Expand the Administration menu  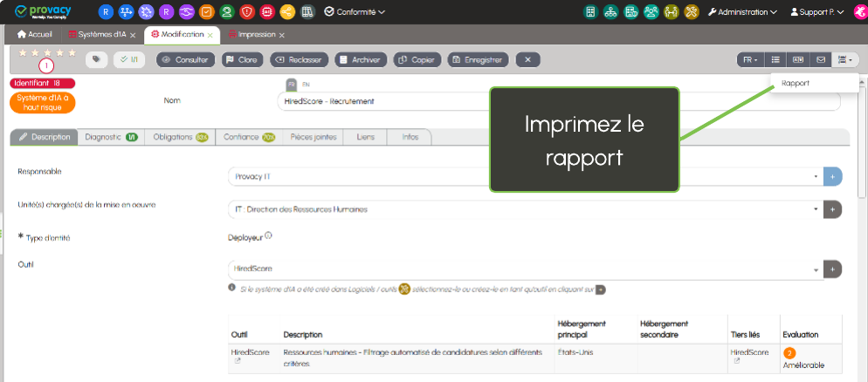click(x=742, y=12)
